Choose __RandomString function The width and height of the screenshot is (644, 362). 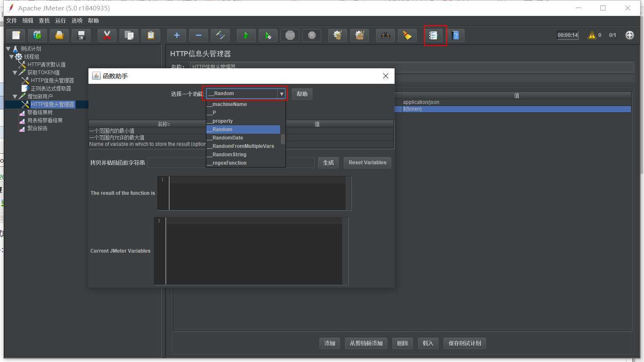243,155
